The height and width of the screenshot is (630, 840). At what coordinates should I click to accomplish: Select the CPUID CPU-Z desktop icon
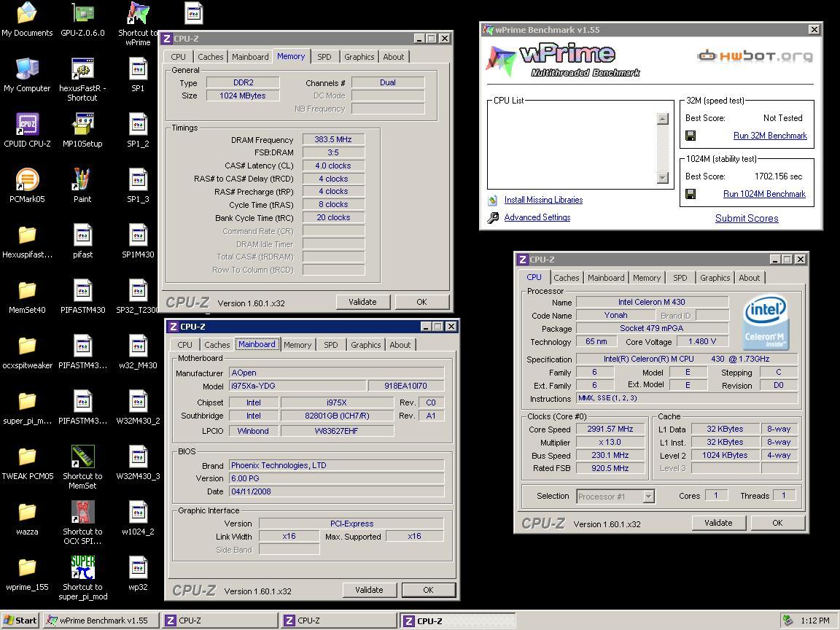coord(27,131)
